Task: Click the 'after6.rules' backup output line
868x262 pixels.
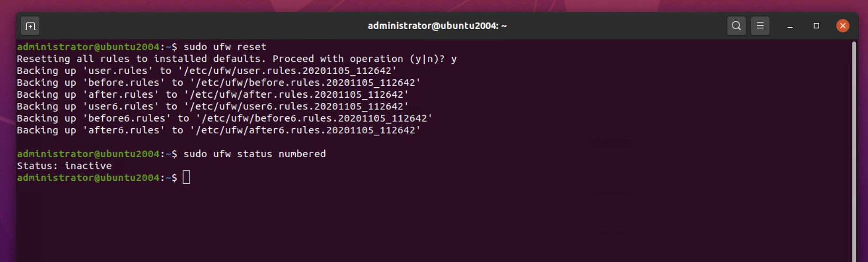Action: point(219,130)
